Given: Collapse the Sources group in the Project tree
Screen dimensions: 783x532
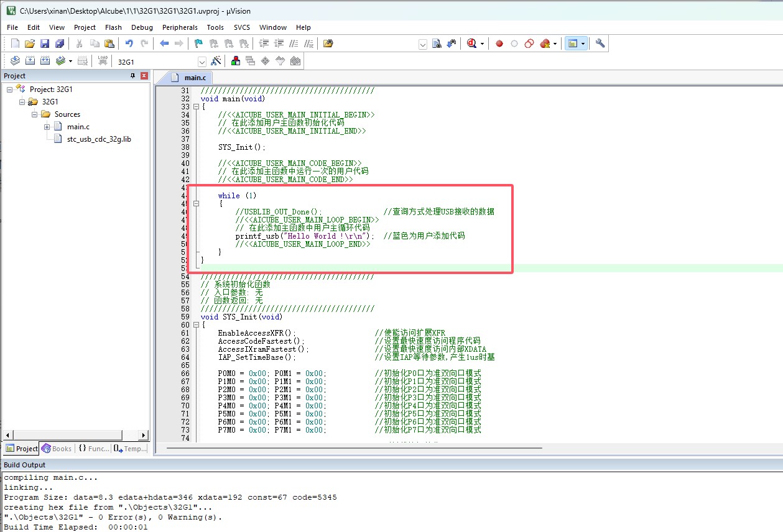Looking at the screenshot, I should coord(35,114).
